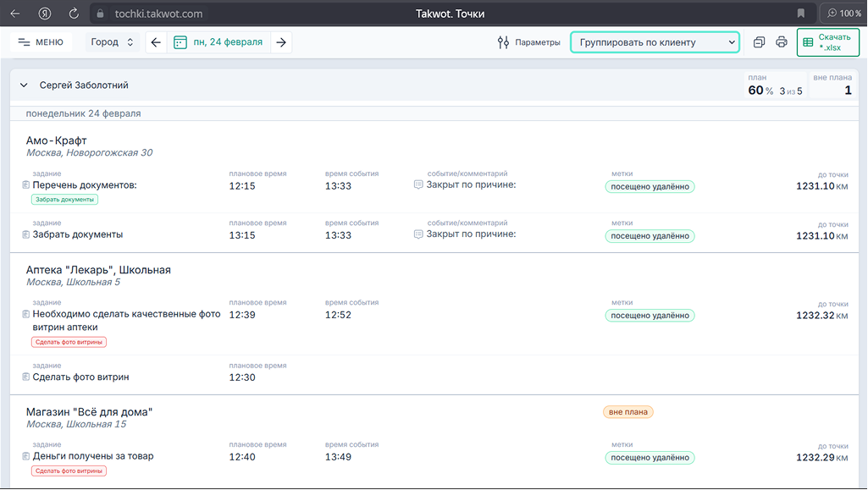Click the copy windows icon
The width and height of the screenshot is (868, 490).
coord(759,42)
